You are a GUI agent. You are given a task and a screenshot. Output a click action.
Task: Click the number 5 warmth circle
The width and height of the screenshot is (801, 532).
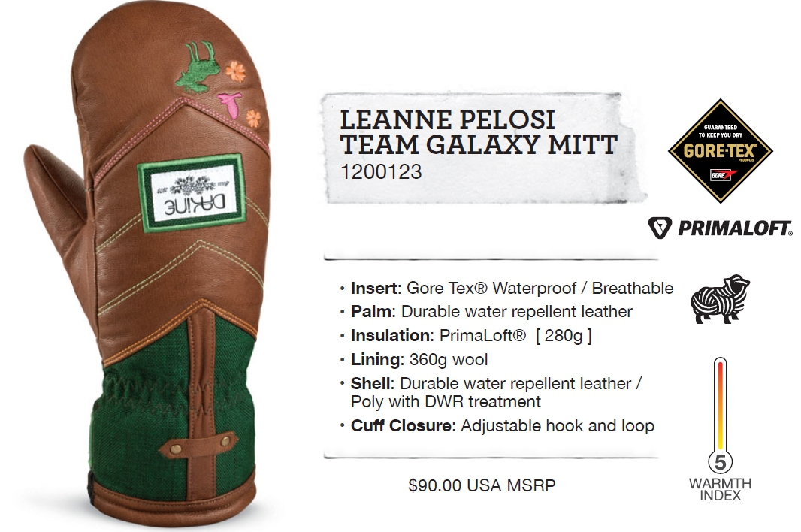721,463
